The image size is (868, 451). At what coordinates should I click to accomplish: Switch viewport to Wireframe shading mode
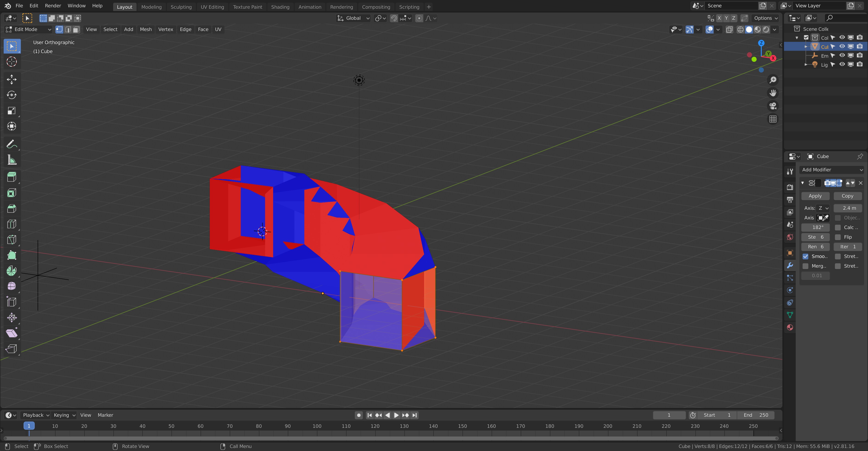(x=741, y=30)
